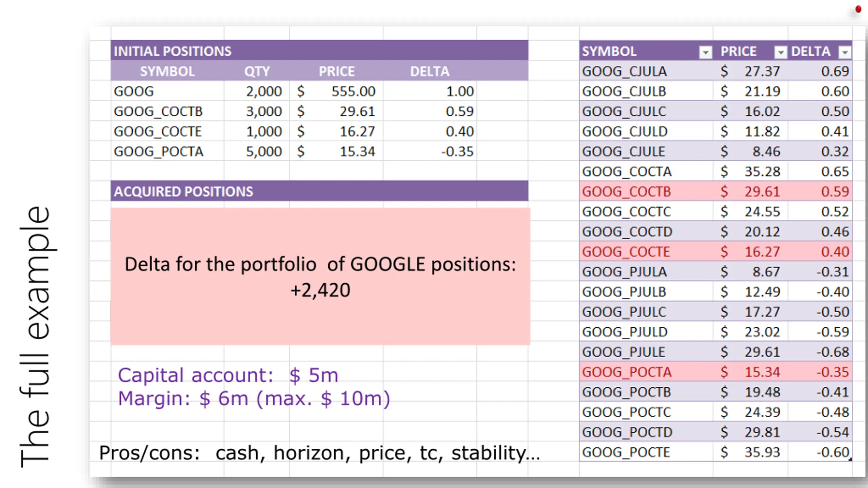Open the SYMBOL column filter dropdown
Screen dimensions: 868x488
[706, 53]
